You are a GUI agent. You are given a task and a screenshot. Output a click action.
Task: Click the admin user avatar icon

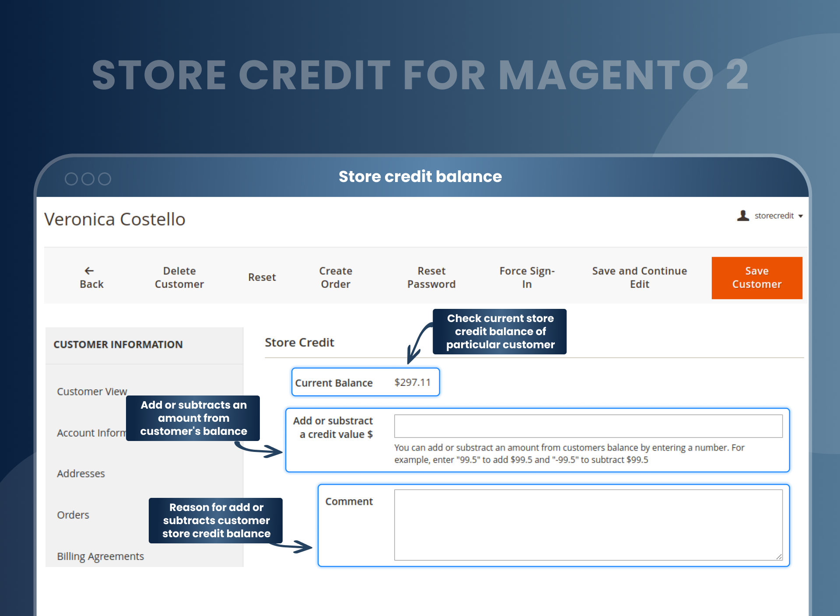tap(742, 215)
